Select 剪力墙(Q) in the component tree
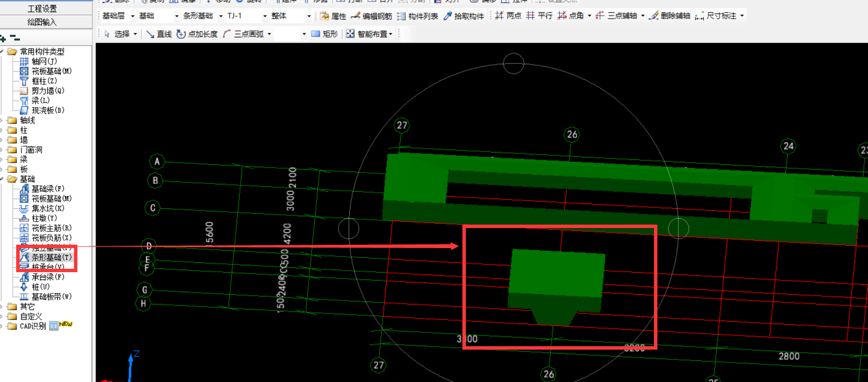The width and height of the screenshot is (868, 382). (42, 91)
